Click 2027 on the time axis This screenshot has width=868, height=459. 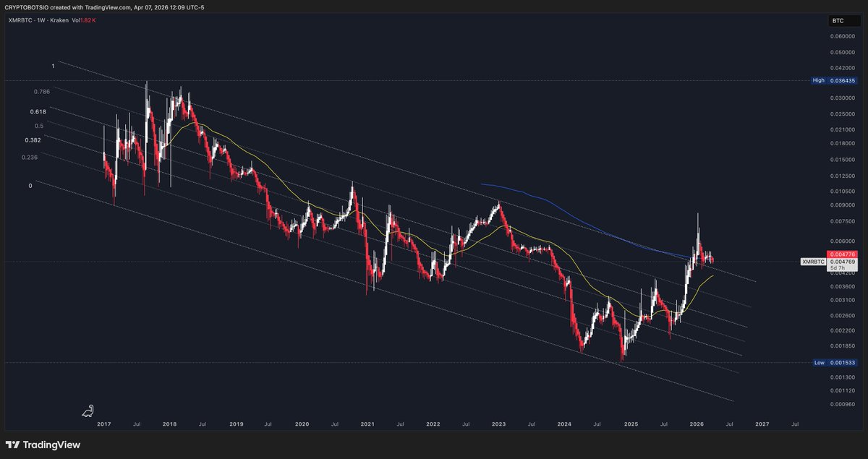pyautogui.click(x=762, y=425)
